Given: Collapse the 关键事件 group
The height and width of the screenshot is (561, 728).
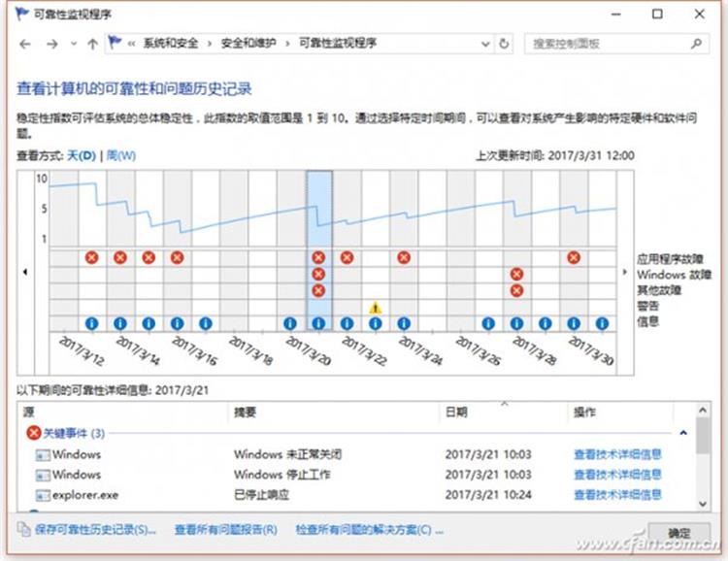Looking at the screenshot, I should pyautogui.click(x=683, y=433).
